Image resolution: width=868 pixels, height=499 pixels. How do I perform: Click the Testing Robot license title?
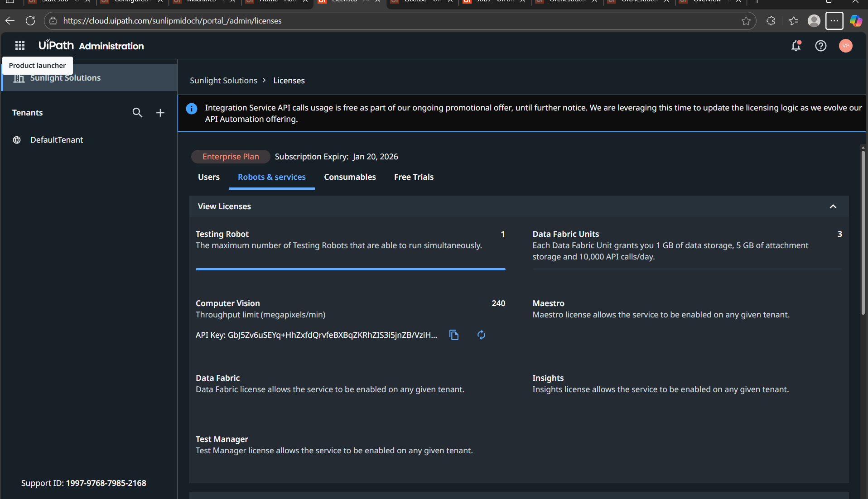pyautogui.click(x=222, y=234)
